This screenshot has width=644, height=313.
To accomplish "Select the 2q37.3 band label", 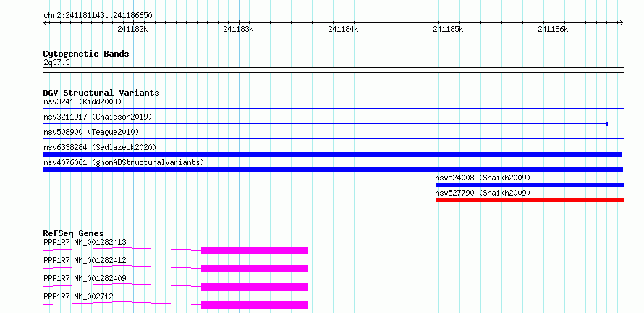I will 56,63.
